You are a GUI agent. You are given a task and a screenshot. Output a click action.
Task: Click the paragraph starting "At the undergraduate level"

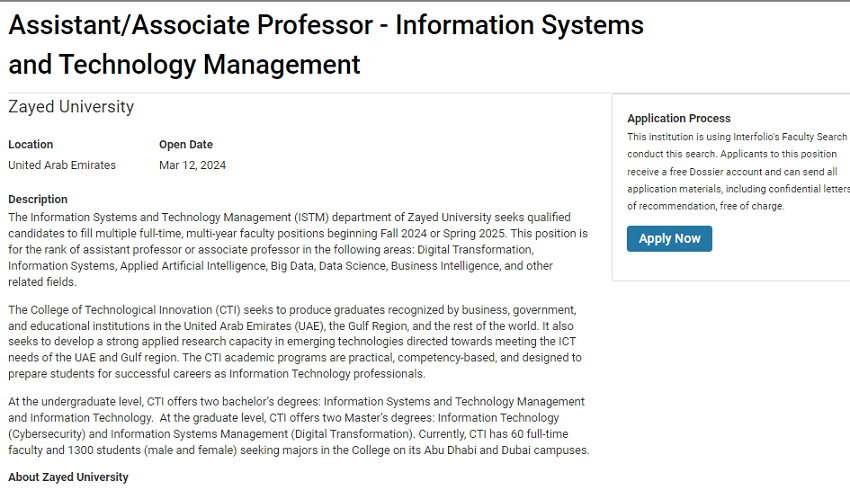(298, 425)
